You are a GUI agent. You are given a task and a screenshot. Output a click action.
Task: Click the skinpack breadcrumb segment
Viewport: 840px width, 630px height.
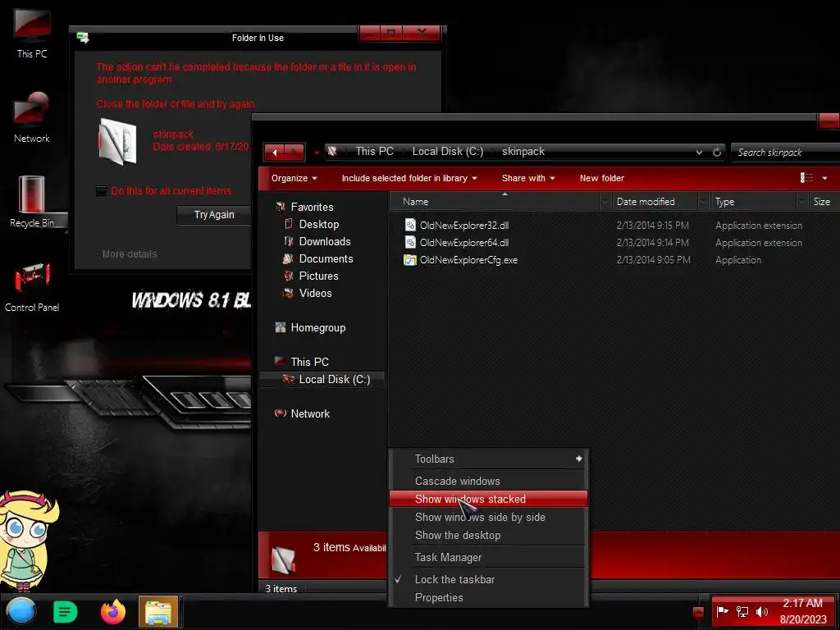click(523, 152)
